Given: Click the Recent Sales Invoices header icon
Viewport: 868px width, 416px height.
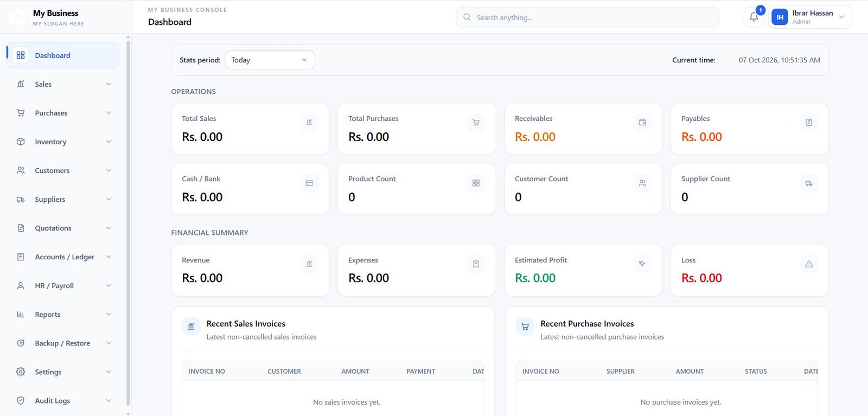Looking at the screenshot, I should [x=191, y=327].
